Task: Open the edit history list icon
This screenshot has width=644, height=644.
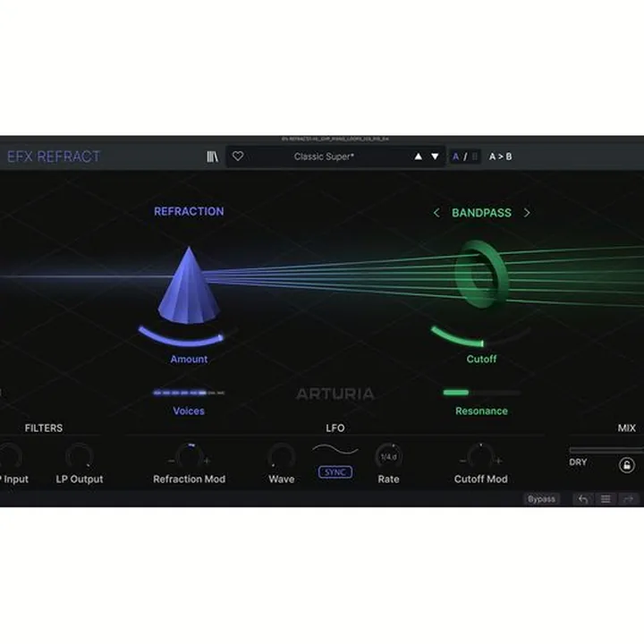Action: 606,499
